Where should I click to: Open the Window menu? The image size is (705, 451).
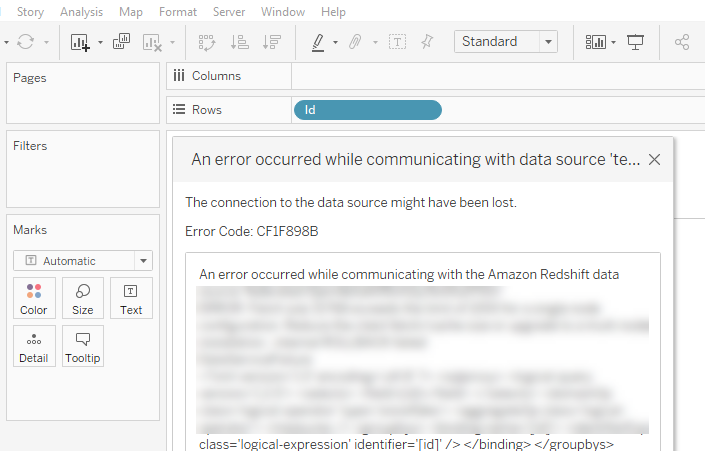[283, 12]
